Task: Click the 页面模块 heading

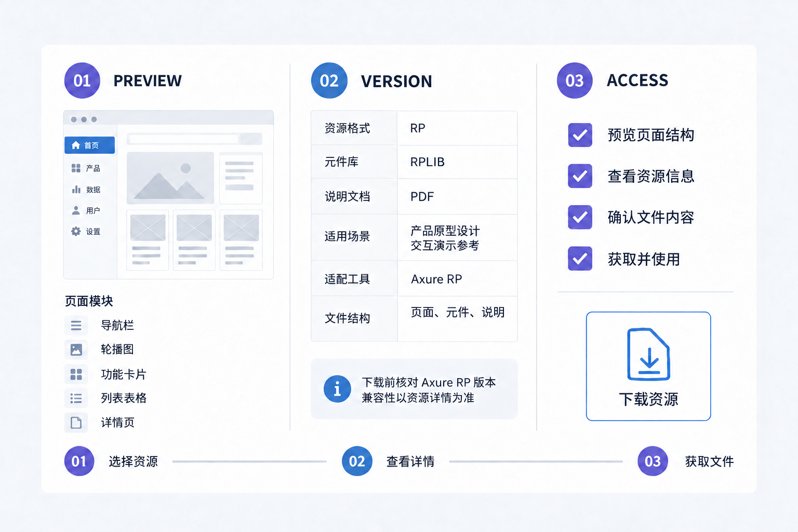Action: 89,301
